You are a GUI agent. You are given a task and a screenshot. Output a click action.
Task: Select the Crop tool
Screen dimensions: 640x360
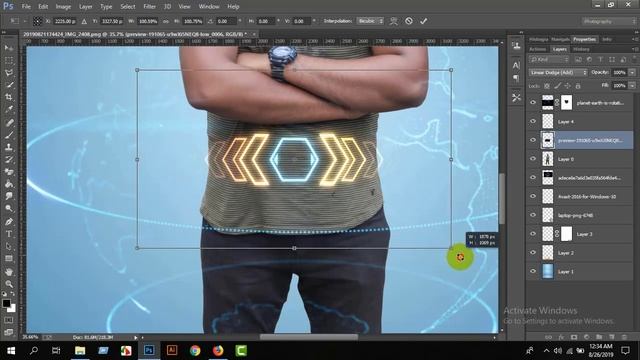[9, 97]
